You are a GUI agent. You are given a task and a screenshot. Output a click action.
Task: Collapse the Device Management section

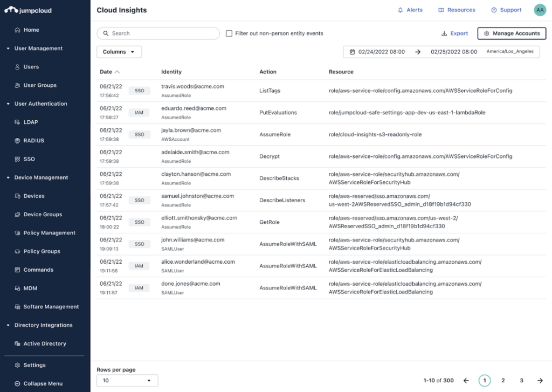click(x=8, y=177)
